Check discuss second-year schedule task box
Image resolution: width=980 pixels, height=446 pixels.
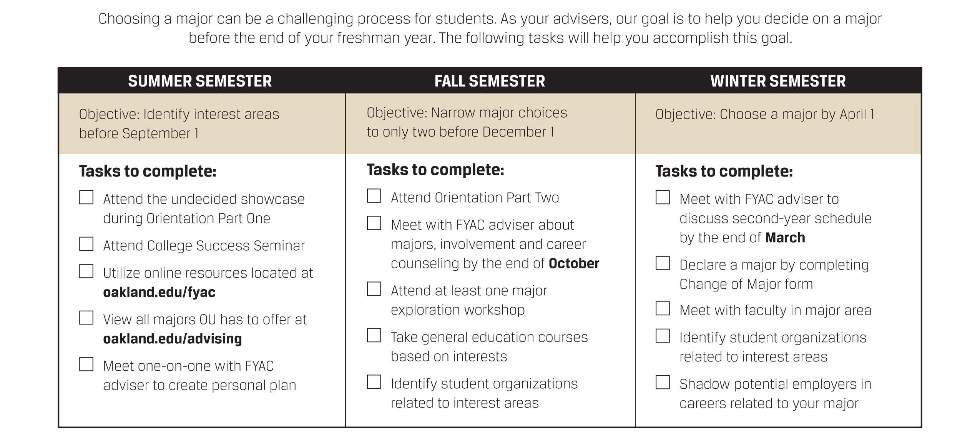(663, 198)
